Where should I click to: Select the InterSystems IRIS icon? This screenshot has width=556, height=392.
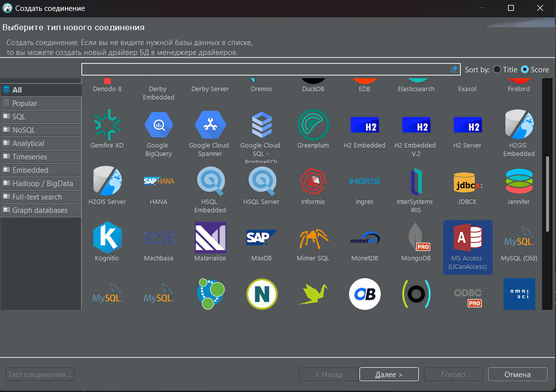[416, 181]
